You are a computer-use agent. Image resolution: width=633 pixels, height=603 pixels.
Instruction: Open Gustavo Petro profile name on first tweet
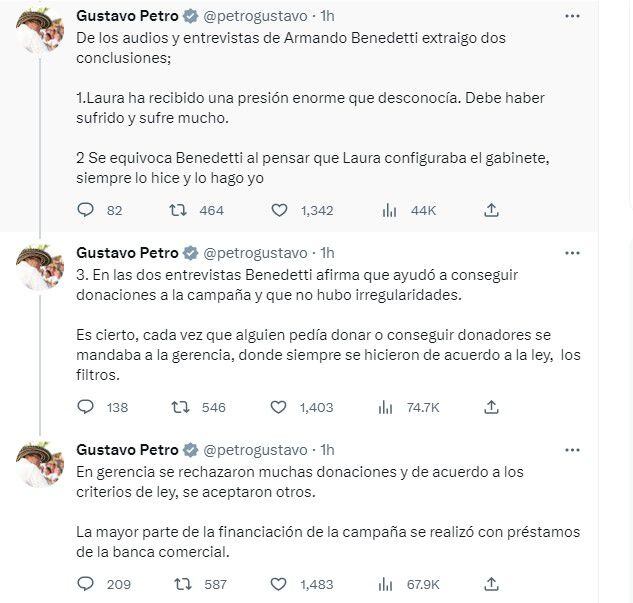127,16
